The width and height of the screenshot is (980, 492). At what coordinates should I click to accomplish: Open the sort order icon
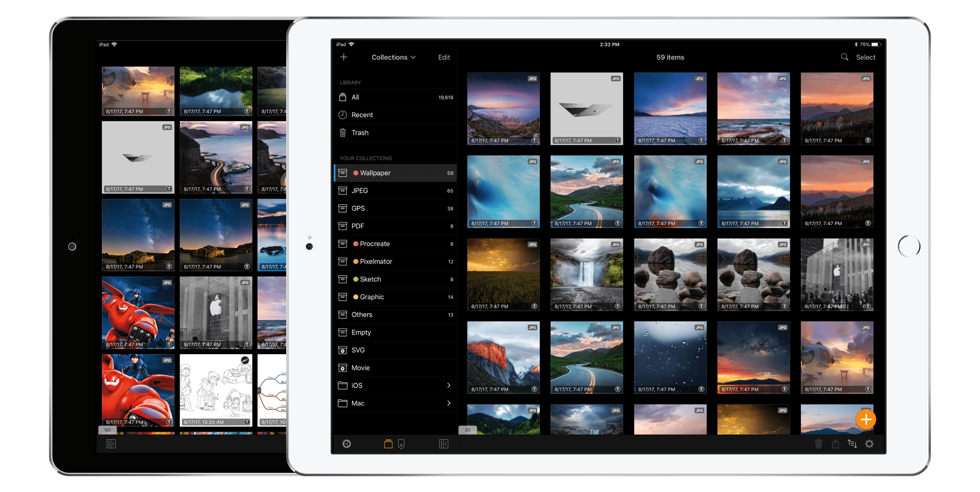[x=853, y=444]
